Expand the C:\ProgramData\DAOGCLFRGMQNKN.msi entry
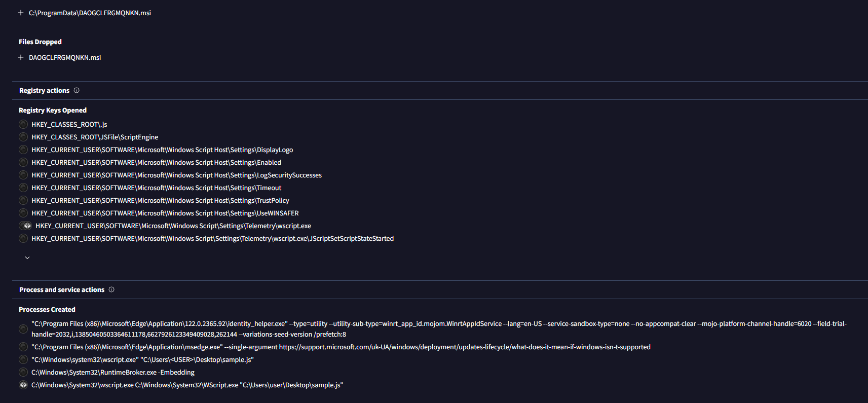This screenshot has width=868, height=403. 21,13
